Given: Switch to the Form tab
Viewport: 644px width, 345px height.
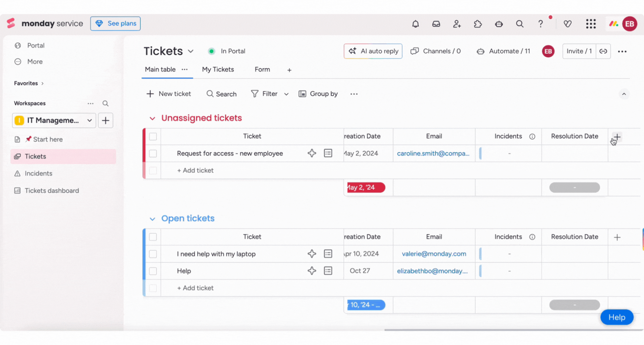Looking at the screenshot, I should coord(262,69).
